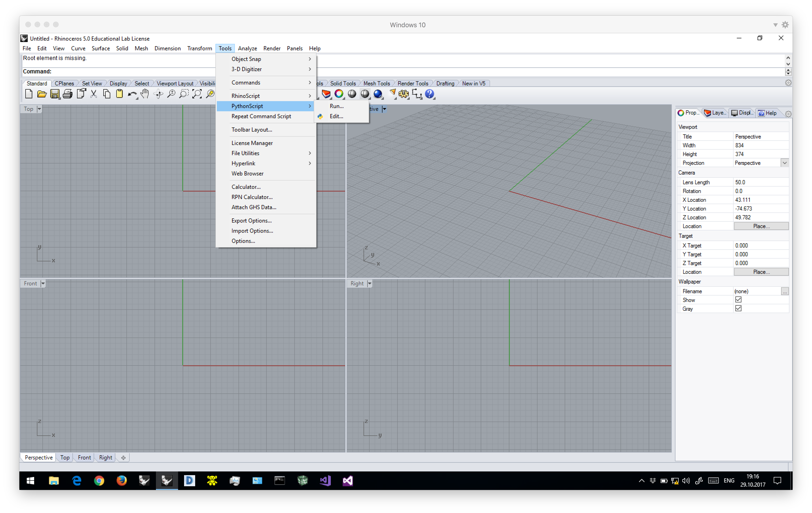Select the Zoom Window tool
This screenshot has width=812, height=513.
pos(184,94)
